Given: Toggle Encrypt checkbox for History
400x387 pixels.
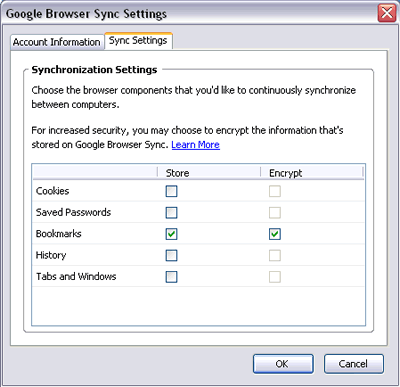Looking at the screenshot, I should point(275,256).
